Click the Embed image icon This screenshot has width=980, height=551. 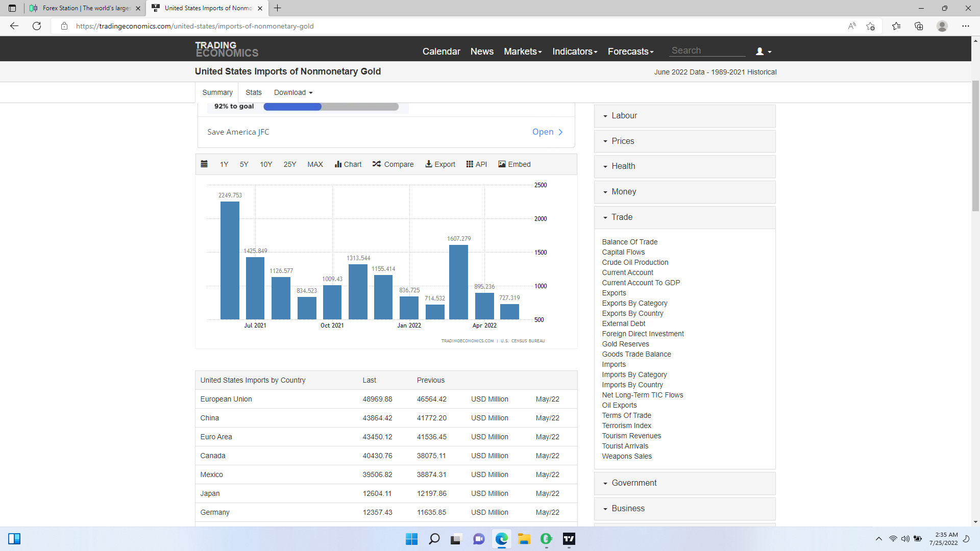[502, 164]
